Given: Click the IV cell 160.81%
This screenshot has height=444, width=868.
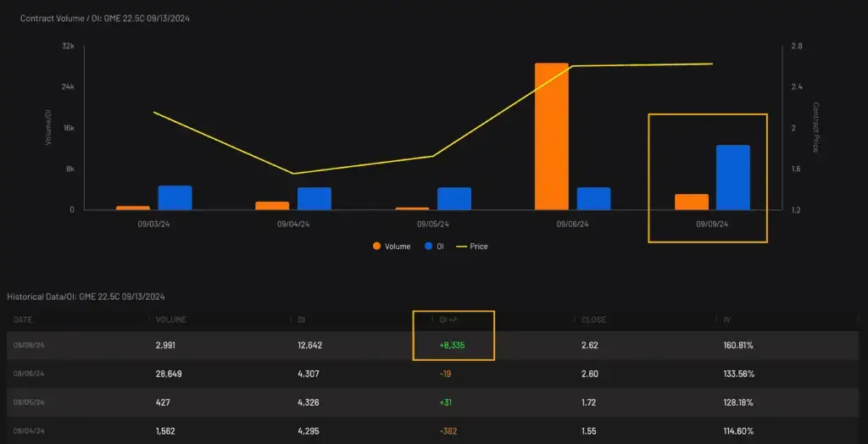Looking at the screenshot, I should (x=738, y=346).
